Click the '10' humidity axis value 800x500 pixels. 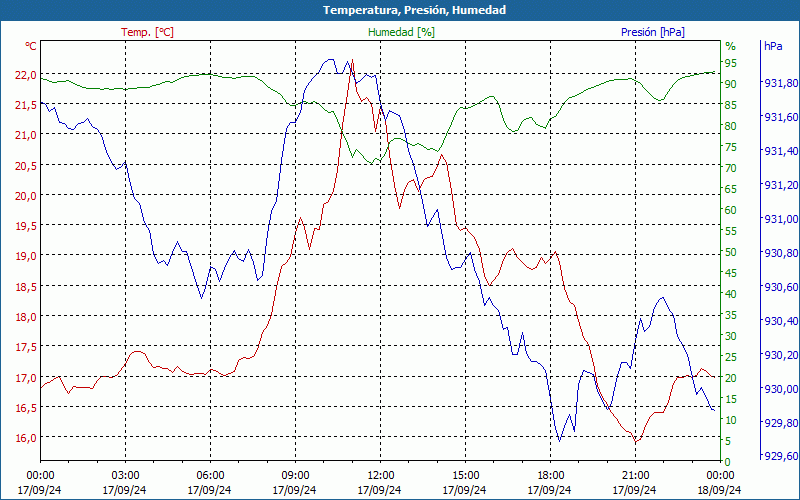click(731, 419)
